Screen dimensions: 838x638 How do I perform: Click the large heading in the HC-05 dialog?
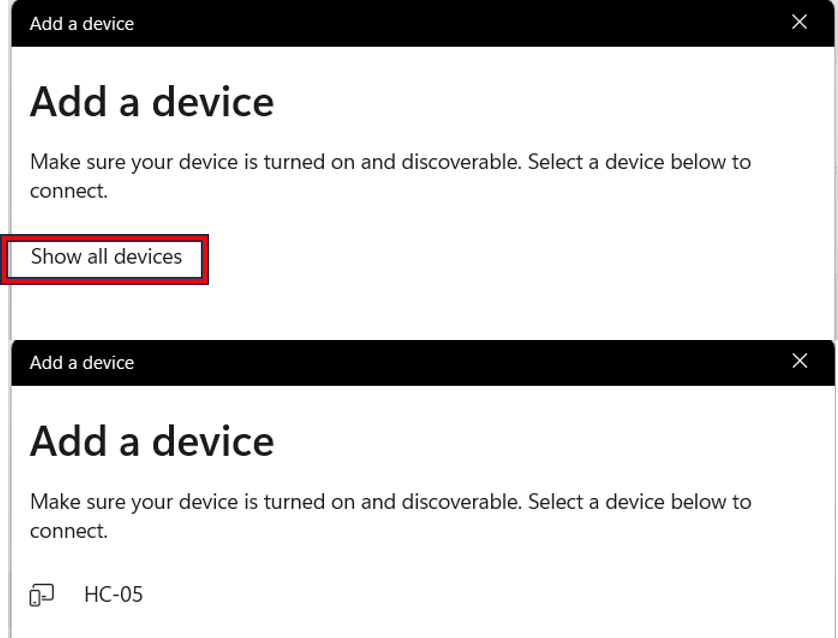(152, 441)
